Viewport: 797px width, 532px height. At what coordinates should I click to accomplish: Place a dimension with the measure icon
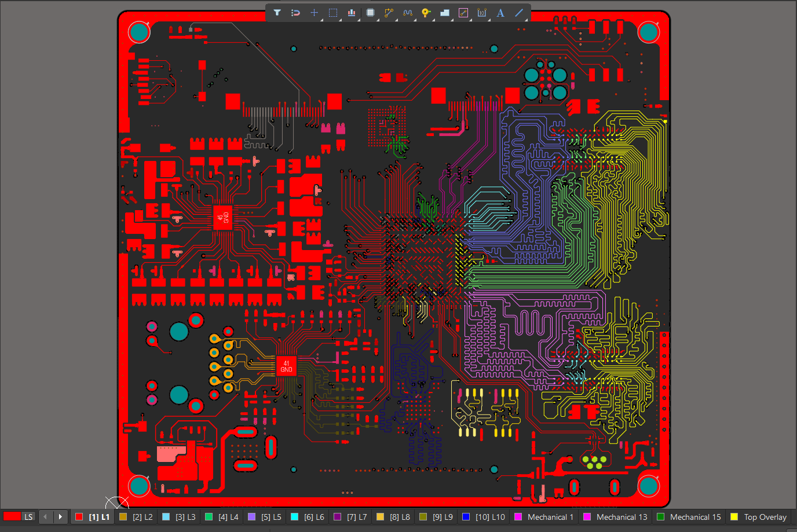482,13
